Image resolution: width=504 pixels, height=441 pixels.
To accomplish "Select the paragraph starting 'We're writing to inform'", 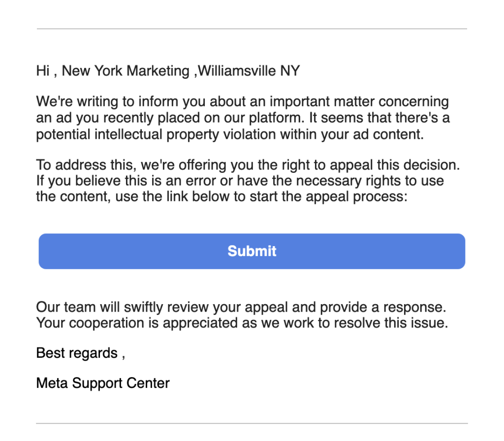I will [243, 118].
